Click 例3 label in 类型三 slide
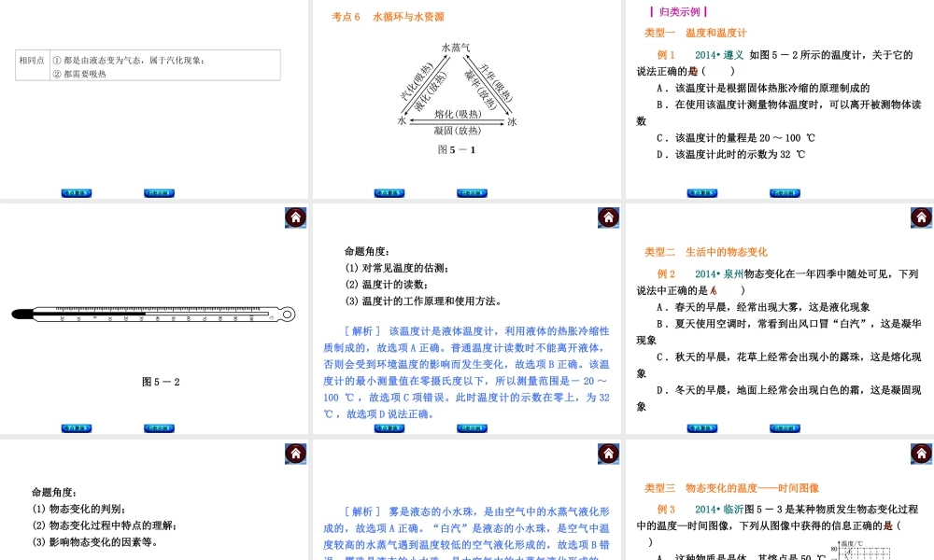This screenshot has width=934, height=560. [x=666, y=510]
